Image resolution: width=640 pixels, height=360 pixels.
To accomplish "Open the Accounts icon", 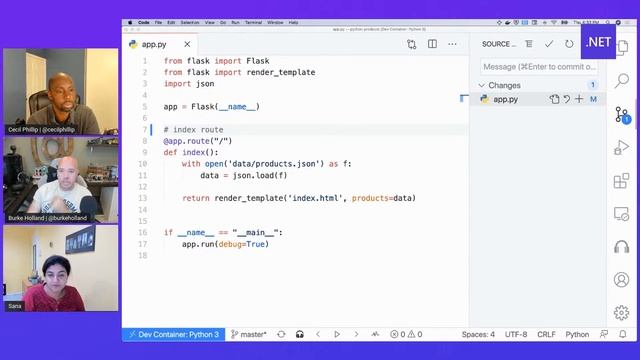I will [621, 280].
